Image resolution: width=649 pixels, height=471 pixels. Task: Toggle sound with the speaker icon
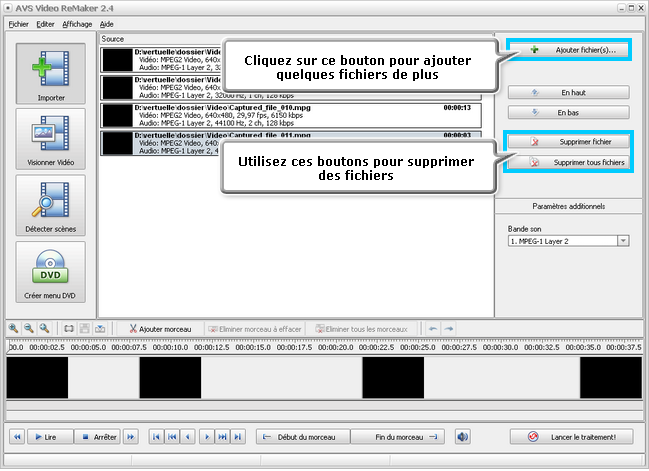tap(462, 437)
